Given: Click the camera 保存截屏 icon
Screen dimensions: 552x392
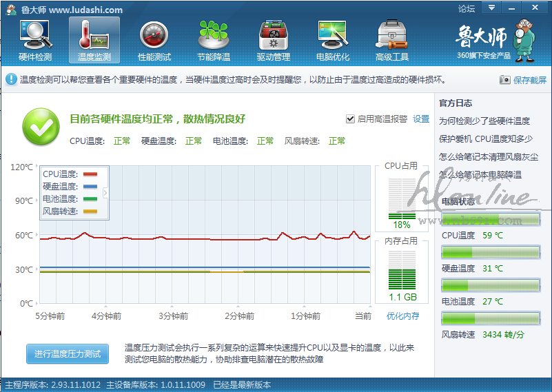Looking at the screenshot, I should (505, 80).
